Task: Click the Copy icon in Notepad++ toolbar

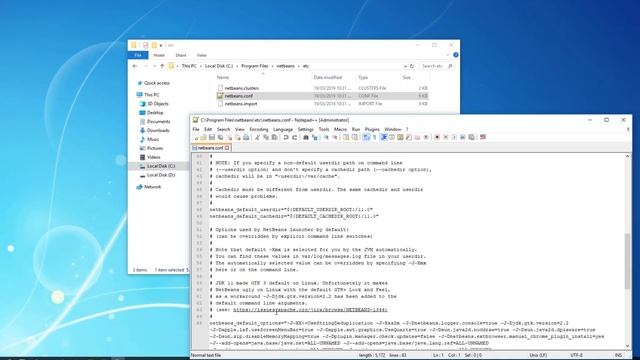Action: pyautogui.click(x=266, y=138)
